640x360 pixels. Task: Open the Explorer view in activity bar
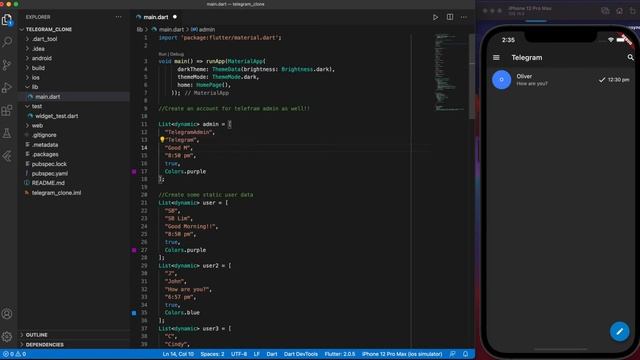pyautogui.click(x=7, y=20)
